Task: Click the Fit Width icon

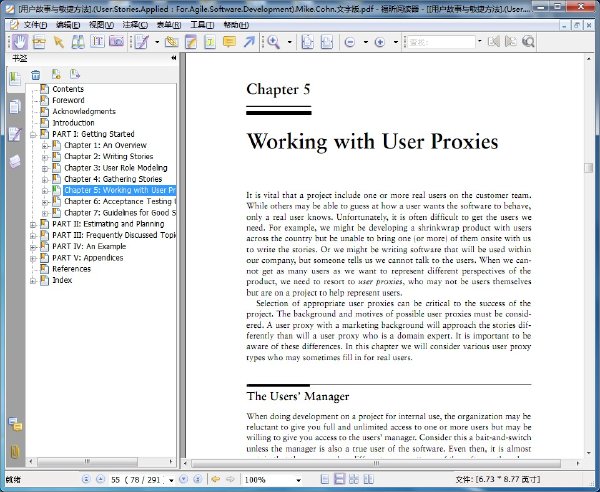Action: pos(326,42)
